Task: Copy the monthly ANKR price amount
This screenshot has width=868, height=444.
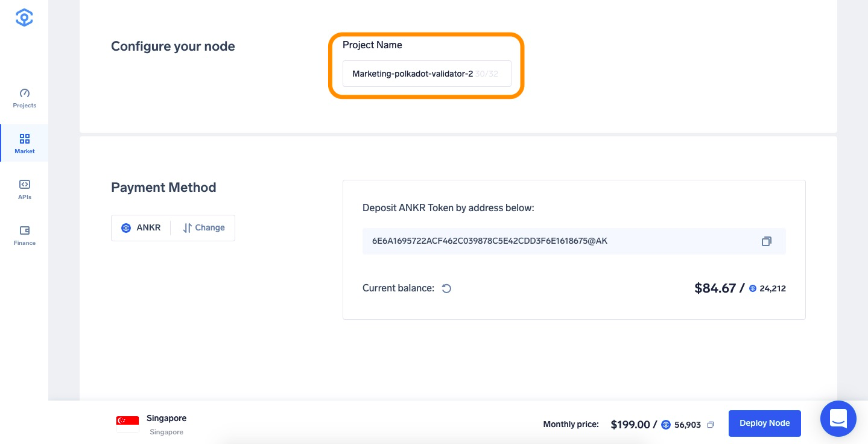Action: [x=710, y=425]
